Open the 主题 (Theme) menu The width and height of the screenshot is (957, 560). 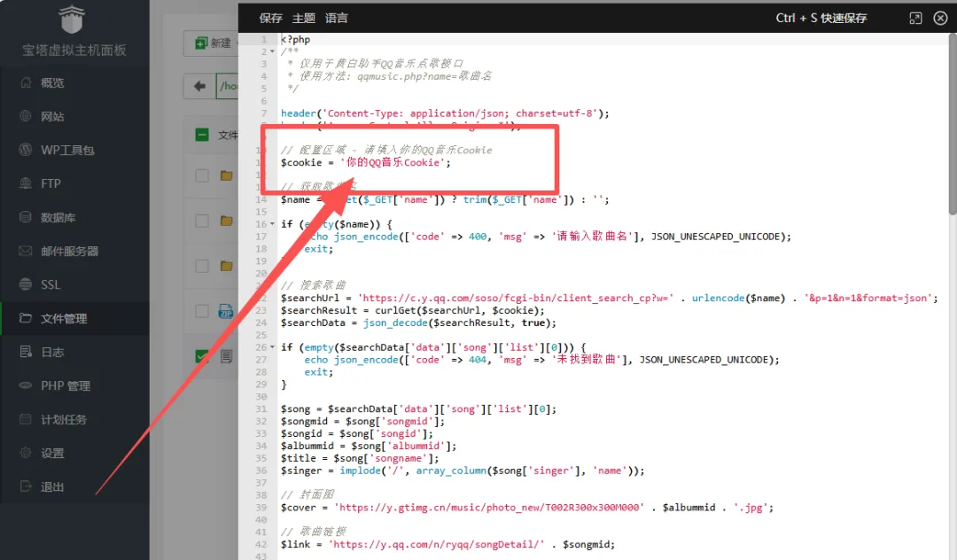point(303,19)
